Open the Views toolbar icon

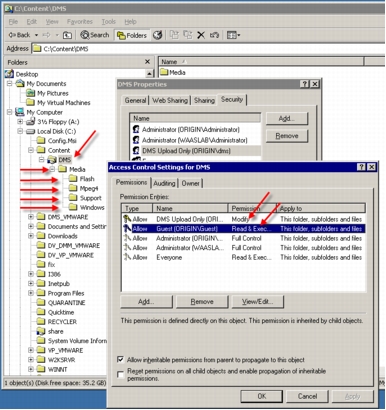(x=233, y=35)
